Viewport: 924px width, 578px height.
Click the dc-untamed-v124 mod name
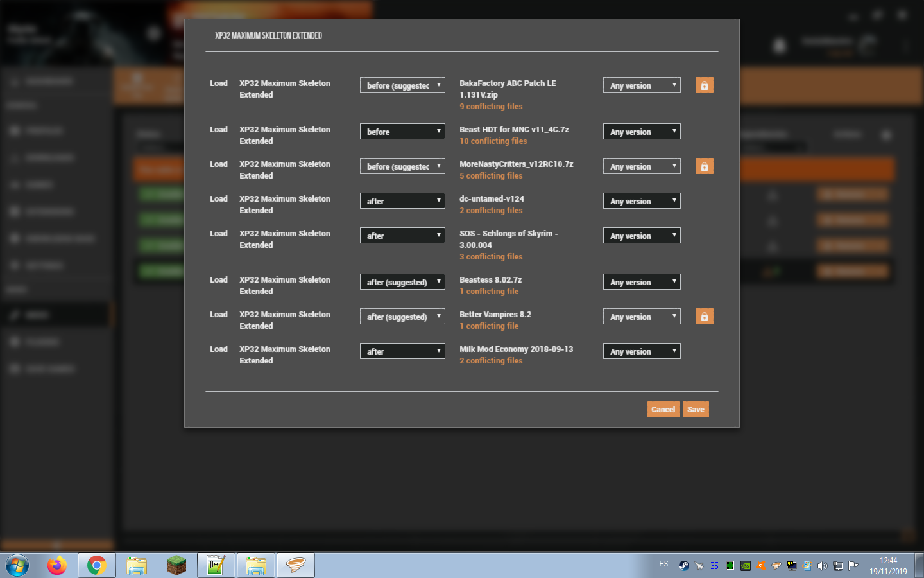(x=492, y=199)
